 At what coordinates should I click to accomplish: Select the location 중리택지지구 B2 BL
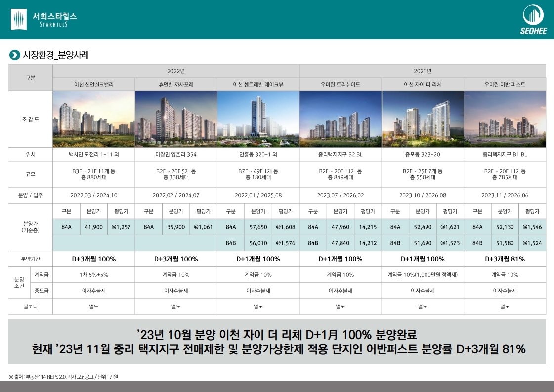341,154
